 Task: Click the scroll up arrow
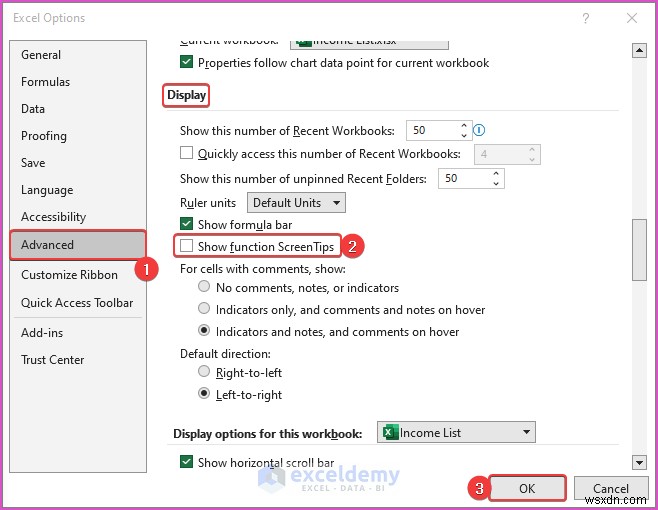coord(639,51)
